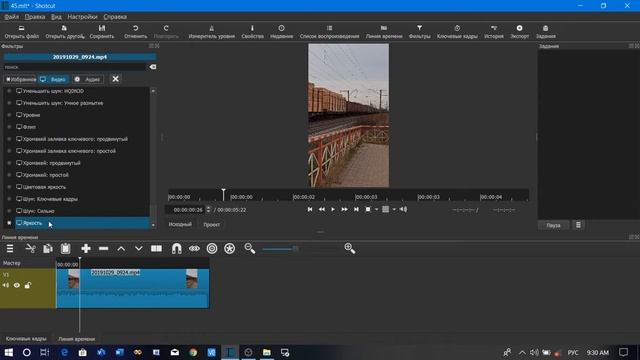Click the Экспорт export icon

pos(519,32)
